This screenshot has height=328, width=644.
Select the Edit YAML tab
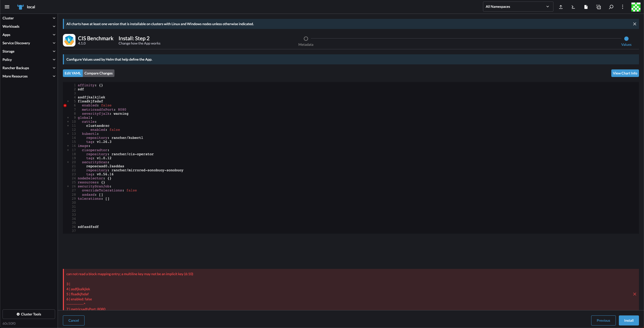pyautogui.click(x=73, y=73)
